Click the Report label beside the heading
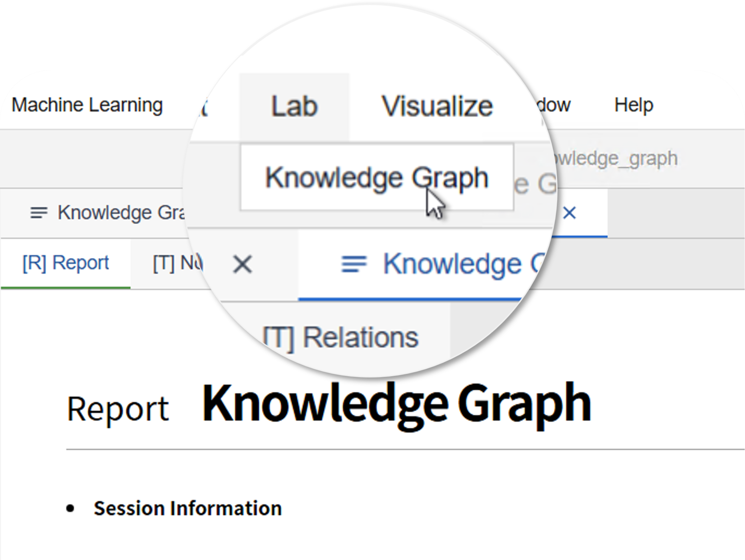745x560 pixels. (x=118, y=408)
